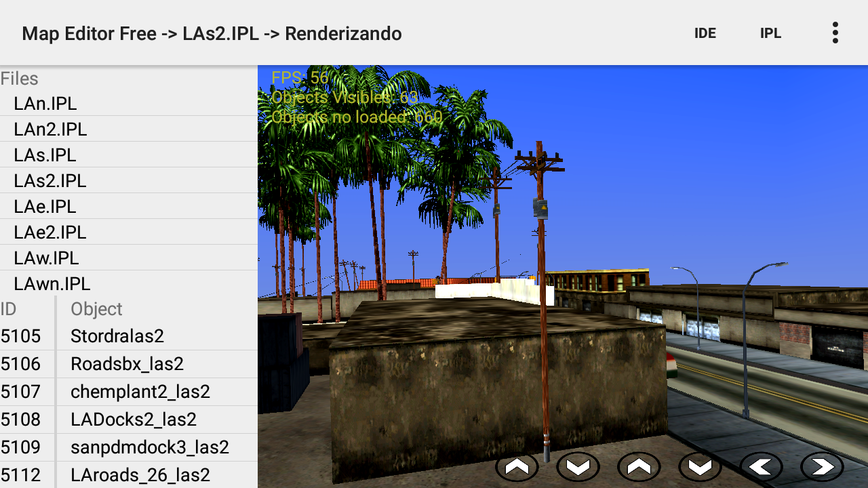Tap the right-arrow camera button
This screenshot has height=488, width=868.
pos(822,467)
